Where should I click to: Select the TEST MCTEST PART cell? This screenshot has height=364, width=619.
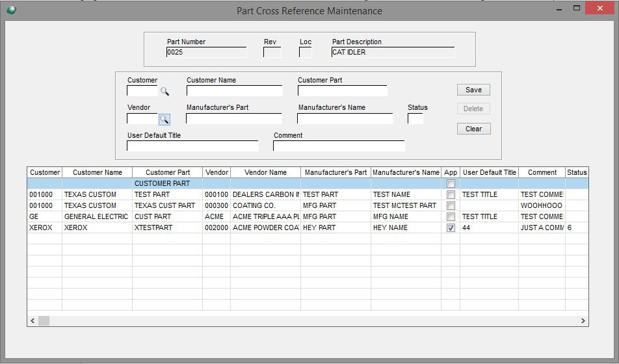[406, 205]
